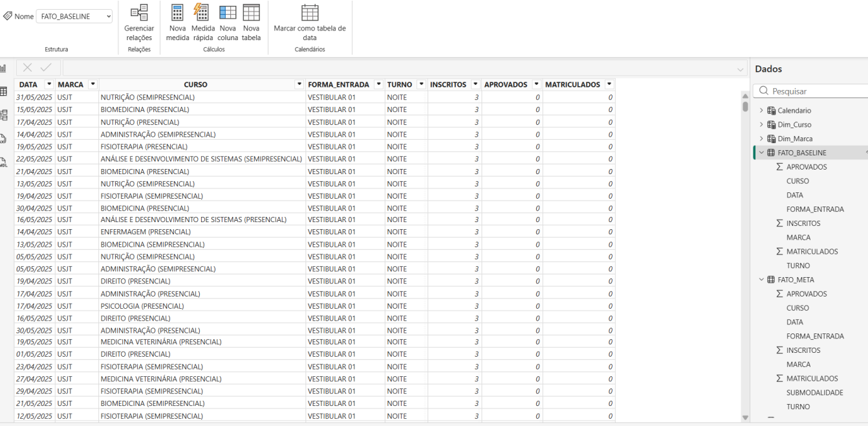Open MARCA column filter dropdown
868x426 pixels.
(x=92, y=85)
